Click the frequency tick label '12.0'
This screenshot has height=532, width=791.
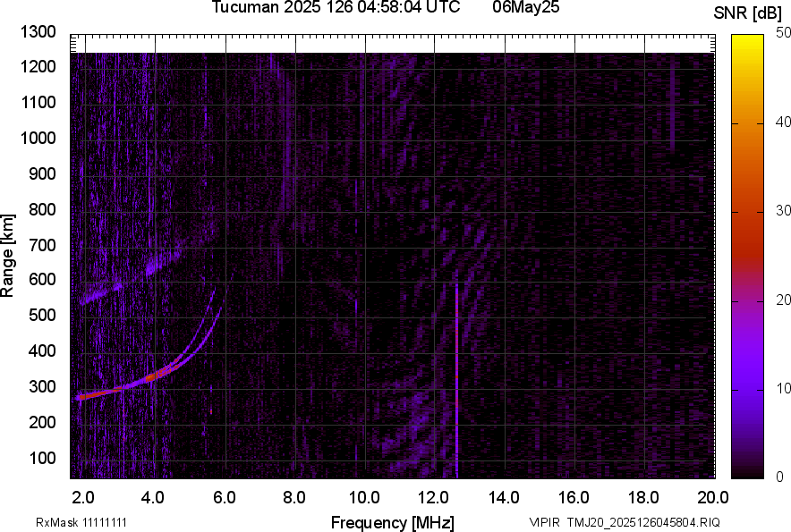click(x=433, y=498)
